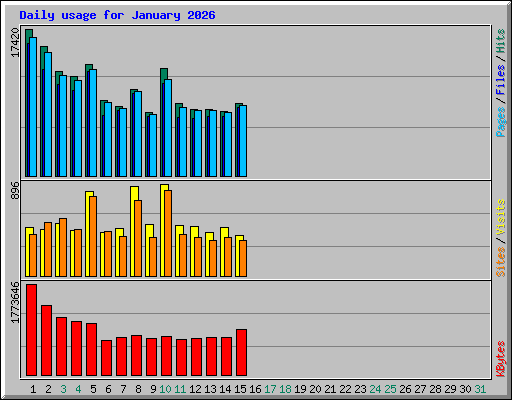512x400 pixels.
Task: Click green day 4 on the x-axis
Action: [x=78, y=389]
